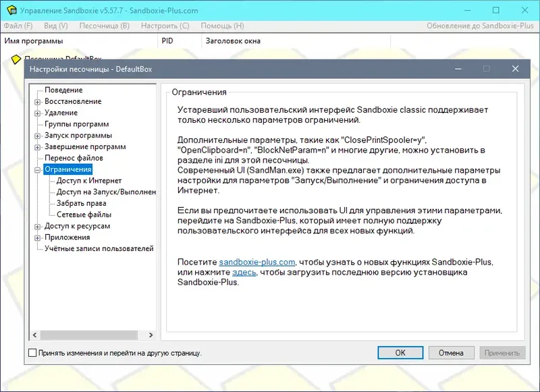Screen dimensions: 540x392
Task: Select Учётные записи пользователей item
Action: point(99,248)
